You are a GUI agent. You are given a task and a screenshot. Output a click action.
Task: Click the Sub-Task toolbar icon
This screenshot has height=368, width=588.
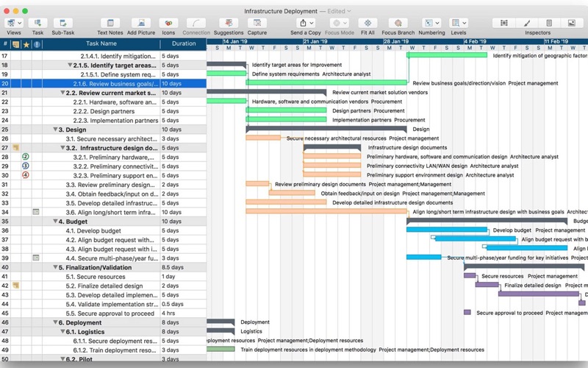click(62, 24)
